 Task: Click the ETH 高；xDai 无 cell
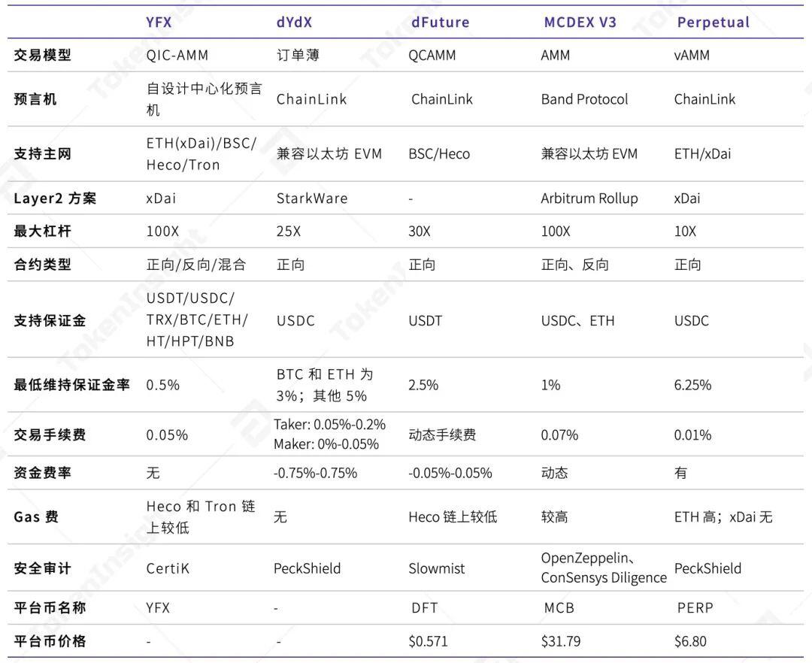723,516
